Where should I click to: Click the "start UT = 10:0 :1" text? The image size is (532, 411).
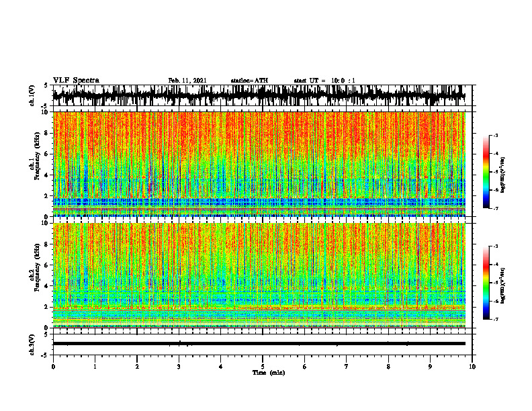324,81
